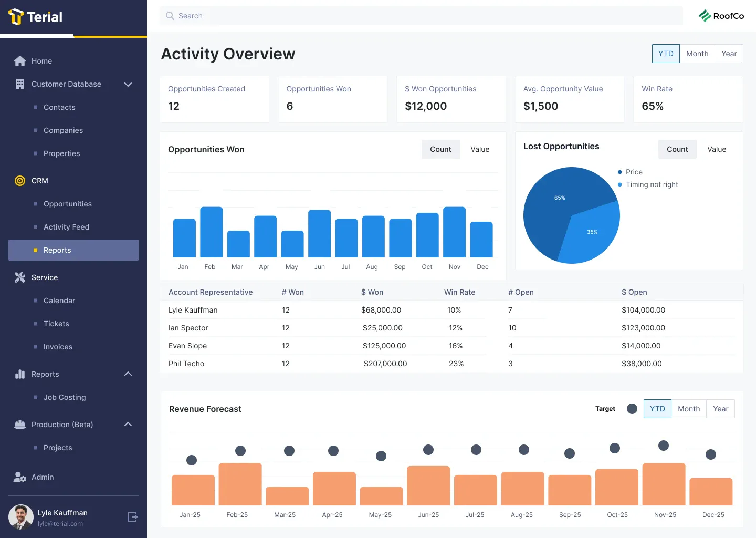The height and width of the screenshot is (538, 756).
Task: Click the Terial logo icon
Action: pos(16,17)
